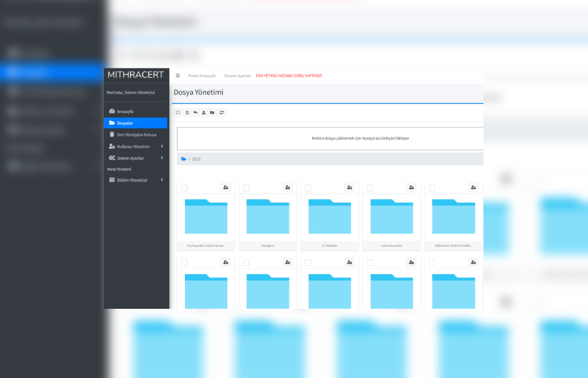The image size is (588, 378).
Task: Click the 2022 folder breadcrumb entry
Action: coord(197,158)
